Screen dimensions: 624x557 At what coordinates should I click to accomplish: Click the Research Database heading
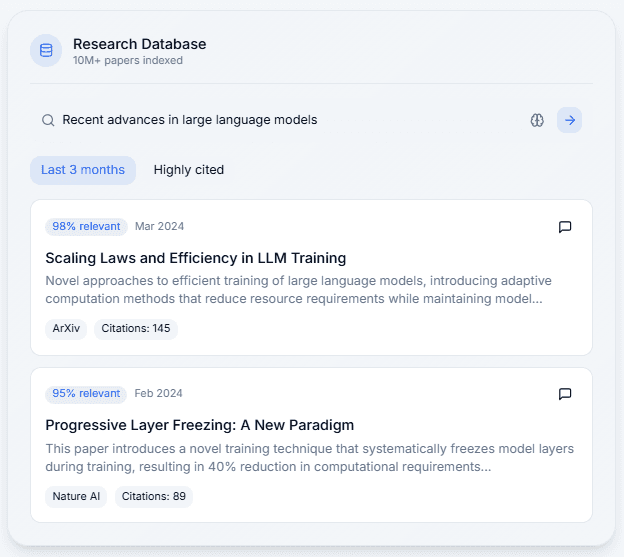click(x=140, y=44)
